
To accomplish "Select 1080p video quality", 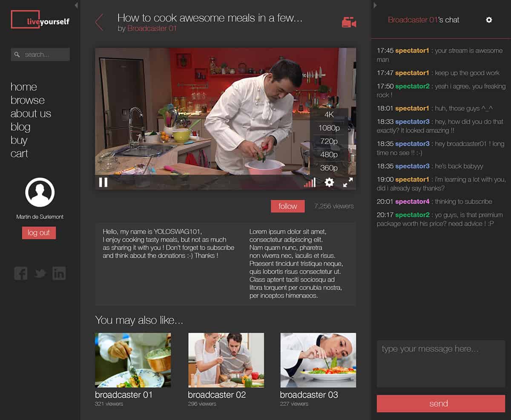I will point(329,128).
